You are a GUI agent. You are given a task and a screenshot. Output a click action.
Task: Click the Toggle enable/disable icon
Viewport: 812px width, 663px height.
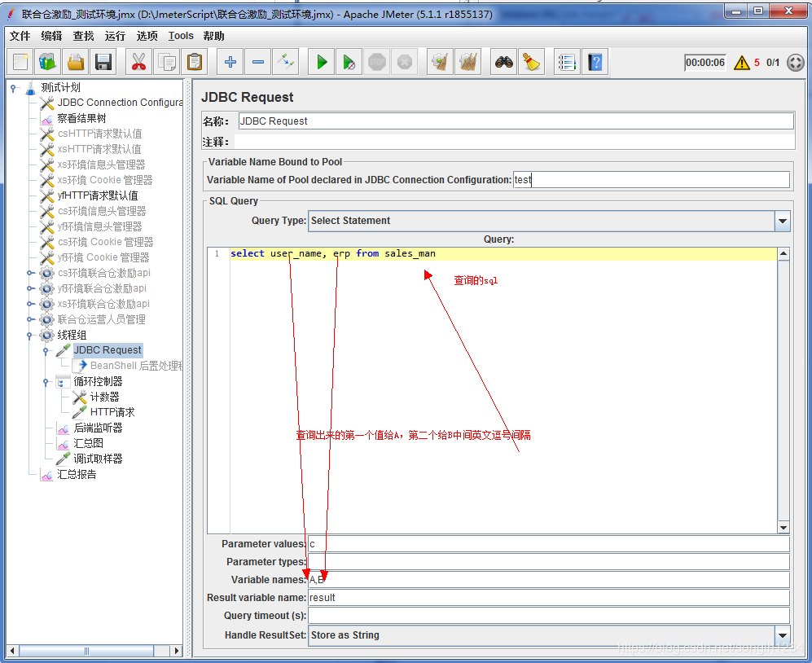click(286, 63)
